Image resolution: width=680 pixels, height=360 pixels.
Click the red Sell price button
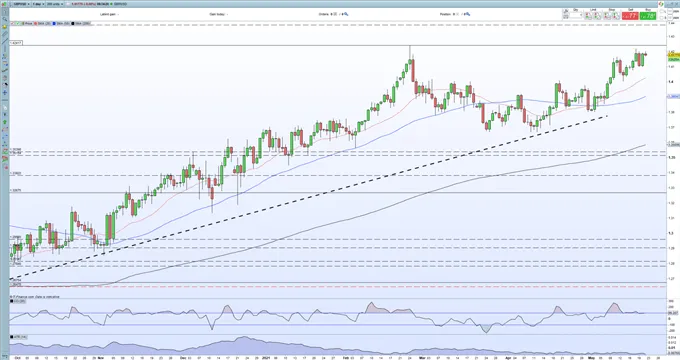[630, 16]
